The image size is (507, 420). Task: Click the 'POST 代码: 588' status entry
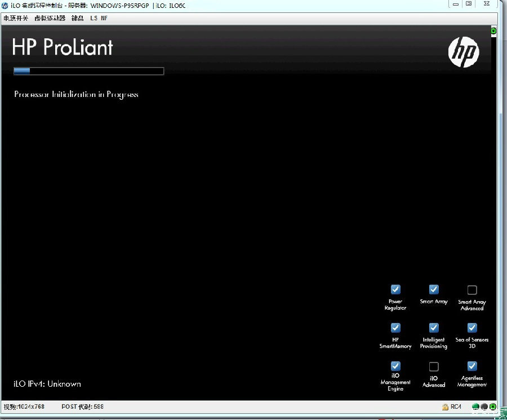click(82, 406)
